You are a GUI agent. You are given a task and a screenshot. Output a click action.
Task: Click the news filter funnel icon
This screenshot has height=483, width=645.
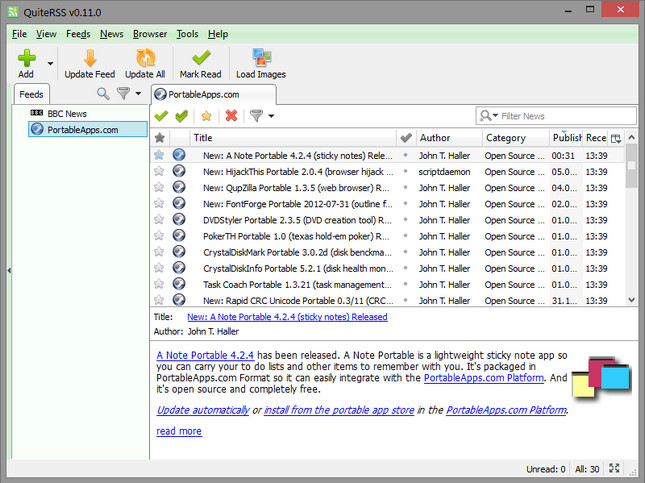pos(256,116)
